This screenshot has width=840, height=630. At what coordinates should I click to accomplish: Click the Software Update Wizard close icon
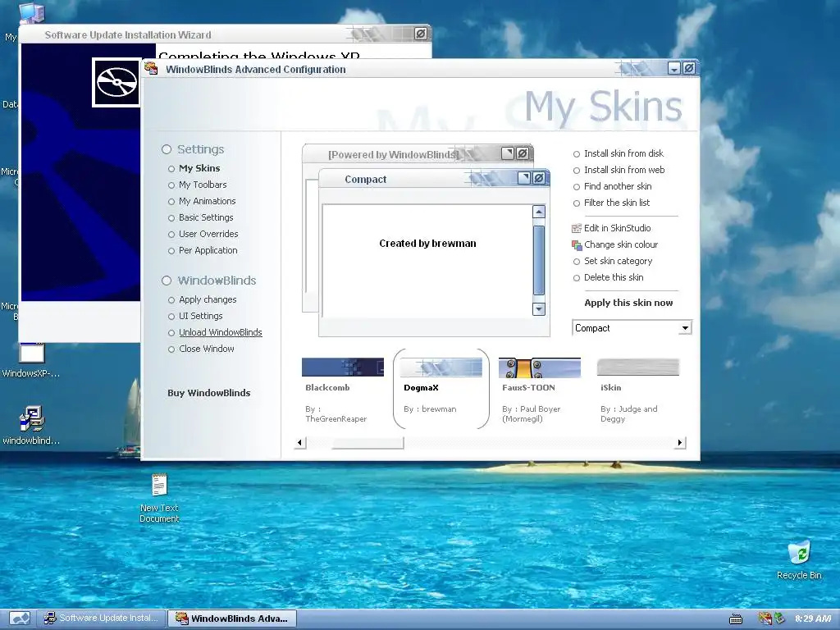point(421,34)
